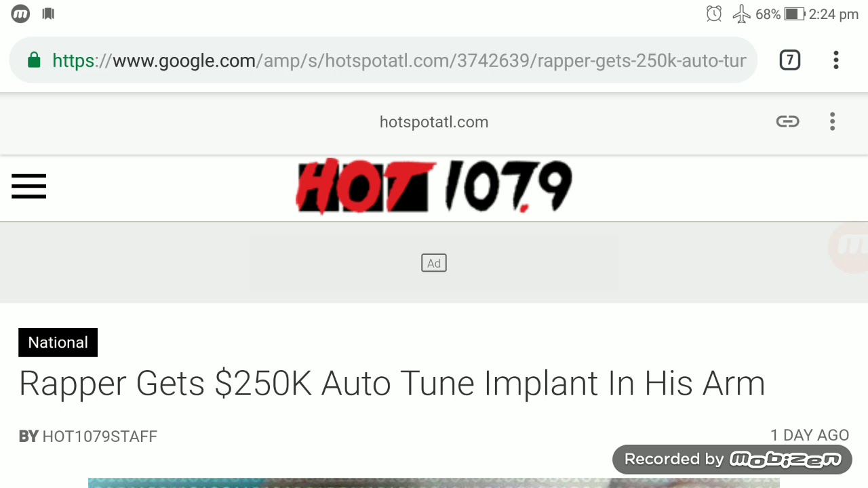Open the article image thumbnail below byline
Viewport: 868px width, 488px height.
(434, 483)
